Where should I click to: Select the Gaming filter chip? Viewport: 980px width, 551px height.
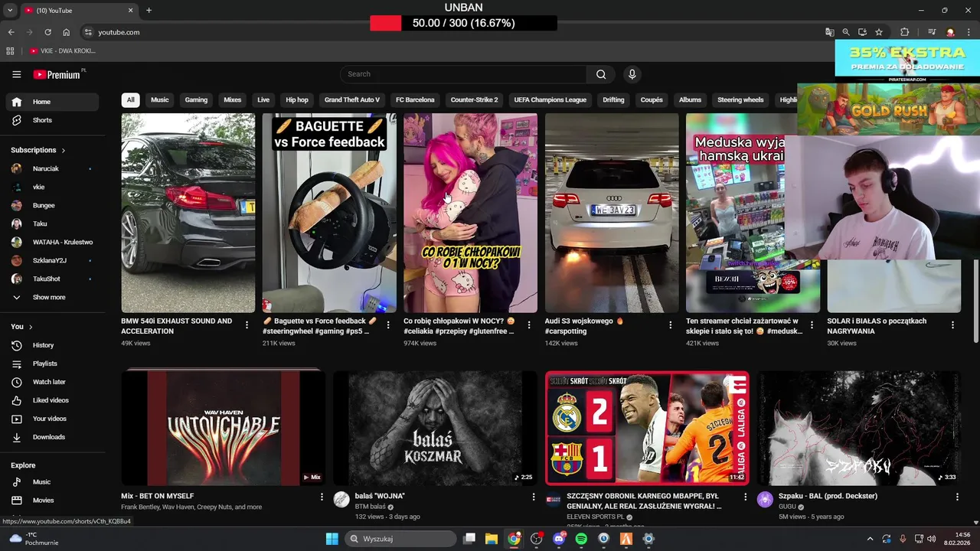tap(196, 100)
